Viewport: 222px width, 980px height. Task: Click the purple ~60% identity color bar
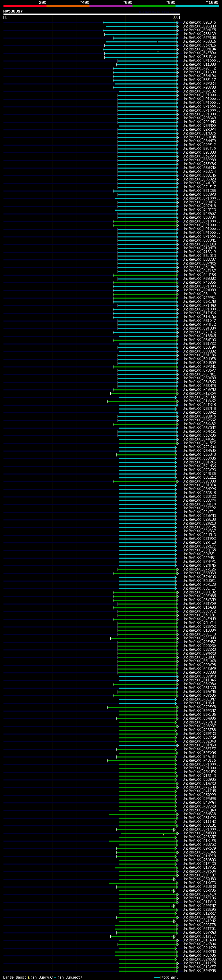point(111,6)
